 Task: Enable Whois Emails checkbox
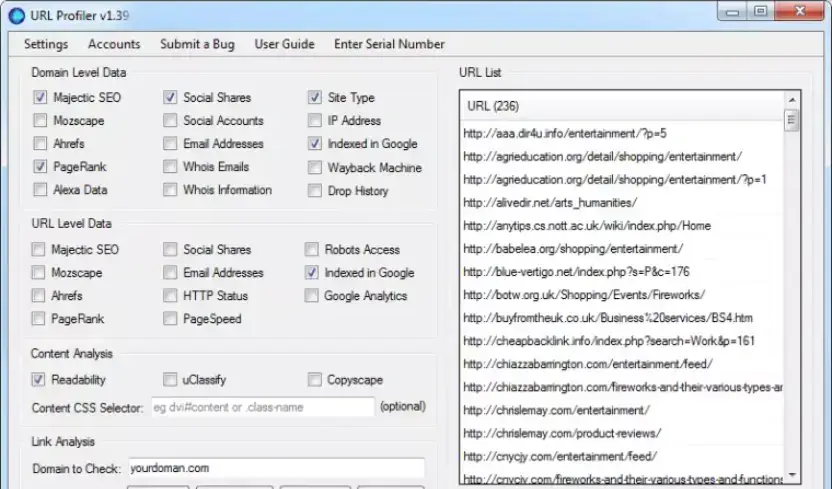[x=170, y=167]
